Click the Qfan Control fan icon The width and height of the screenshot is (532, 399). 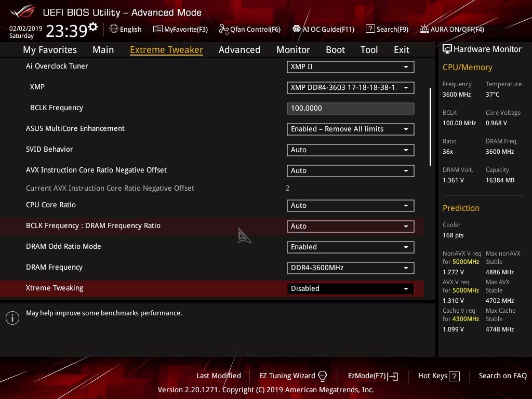coord(223,29)
